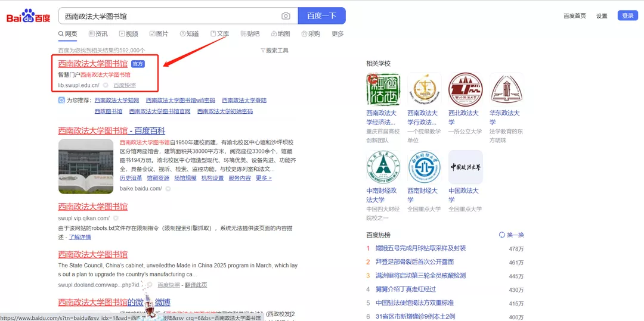Image resolution: width=644 pixels, height=321 pixels.
Task: Open suggestion 西南政法大学图书馆官网
Action: click(160, 111)
